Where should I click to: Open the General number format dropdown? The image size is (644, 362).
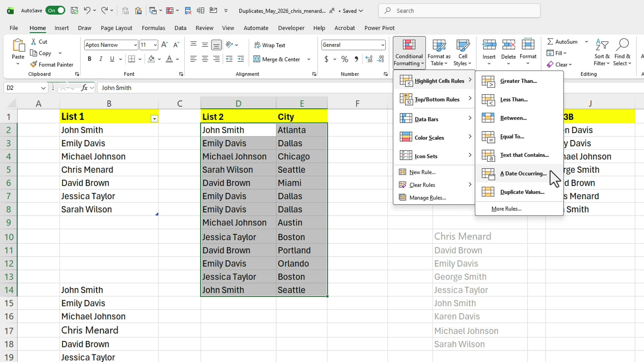click(x=382, y=45)
